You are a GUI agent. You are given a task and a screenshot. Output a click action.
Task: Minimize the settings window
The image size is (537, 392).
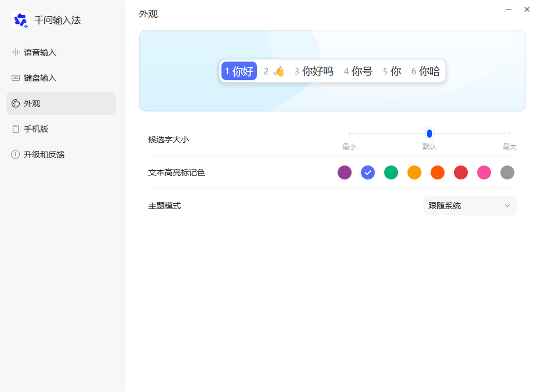[508, 9]
